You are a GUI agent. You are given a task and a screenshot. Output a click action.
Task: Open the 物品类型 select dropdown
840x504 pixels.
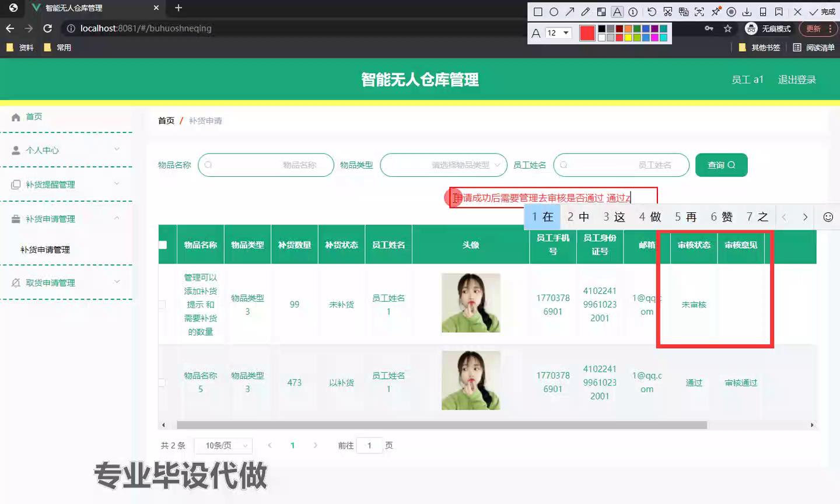coord(443,165)
